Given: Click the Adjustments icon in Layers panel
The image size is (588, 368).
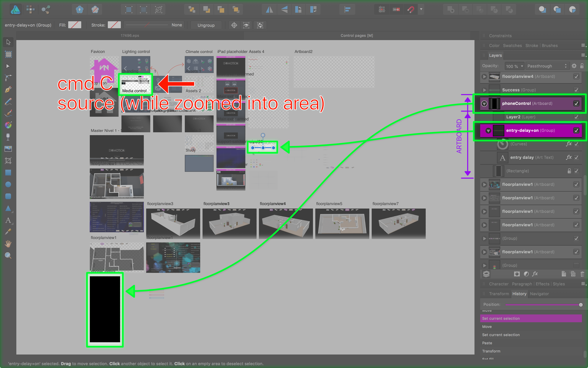Looking at the screenshot, I should point(526,274).
